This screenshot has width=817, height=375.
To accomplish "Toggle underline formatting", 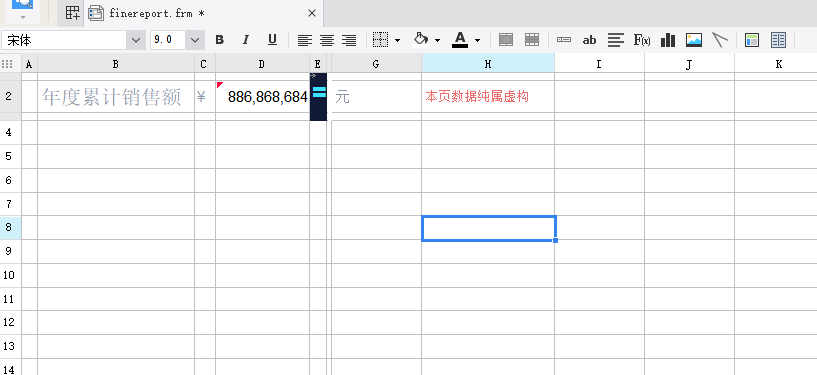I will click(x=272, y=40).
